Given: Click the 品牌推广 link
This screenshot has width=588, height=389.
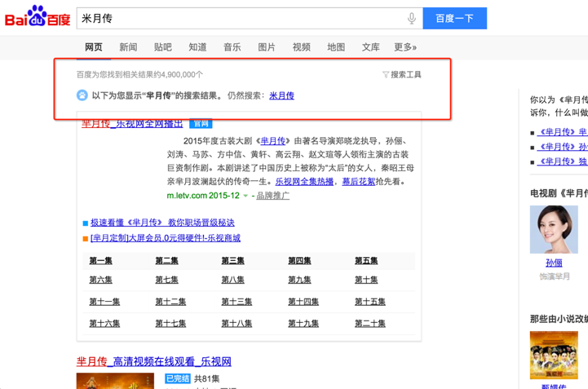Looking at the screenshot, I should click(x=272, y=196).
